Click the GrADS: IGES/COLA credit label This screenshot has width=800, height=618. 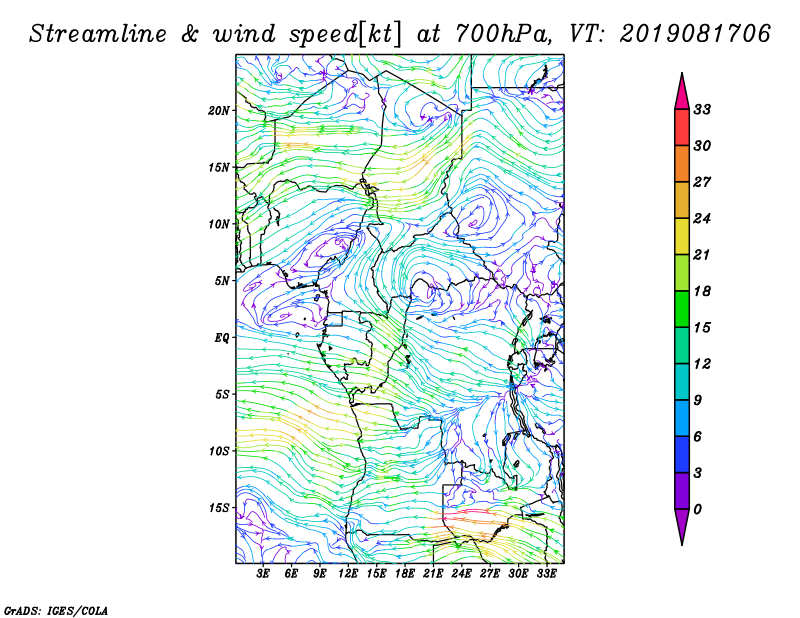coord(56,610)
